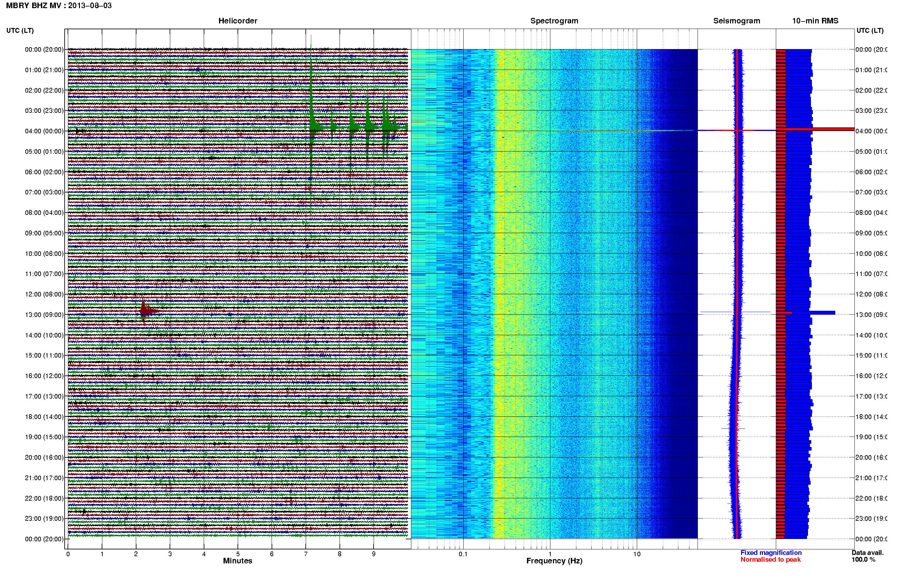Select the '10-min RMS' panel heading
Viewport: 924px width, 578px height.
pyautogui.click(x=815, y=21)
